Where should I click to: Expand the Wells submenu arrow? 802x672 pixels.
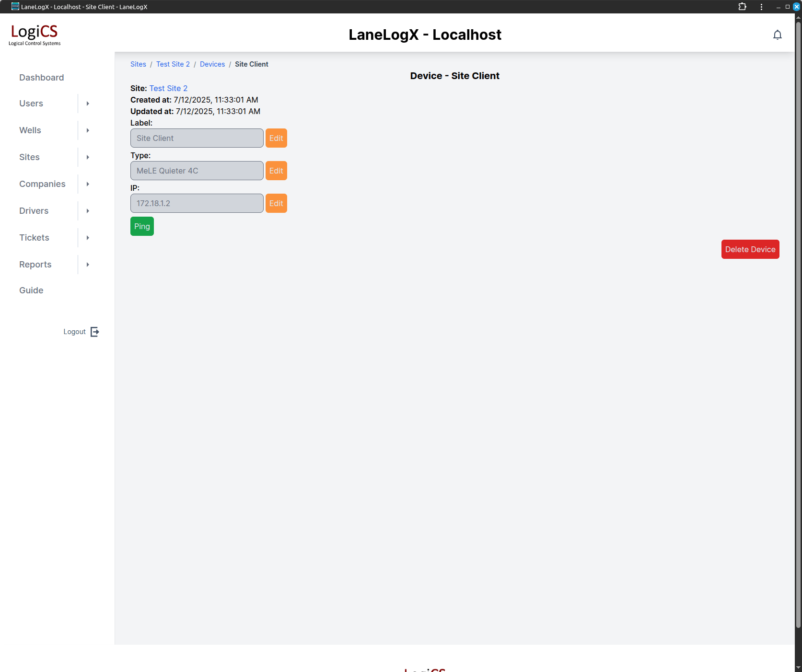88,130
